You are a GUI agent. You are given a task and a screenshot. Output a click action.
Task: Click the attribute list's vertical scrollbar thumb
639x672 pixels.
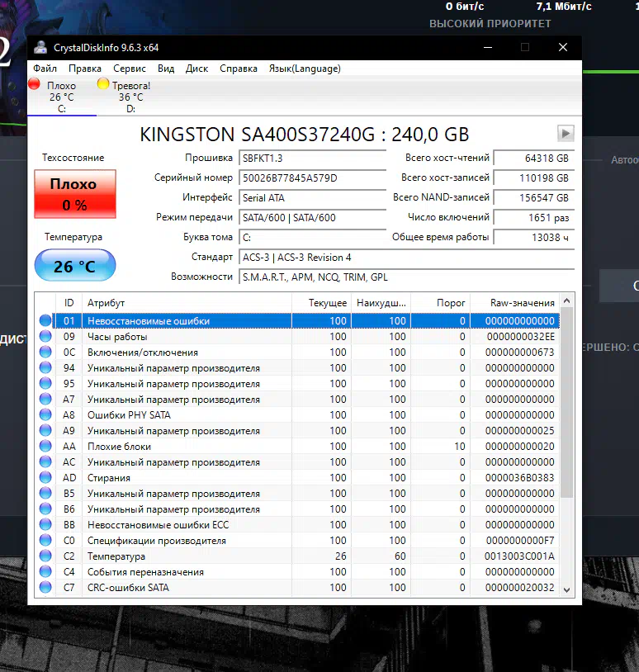(566, 403)
